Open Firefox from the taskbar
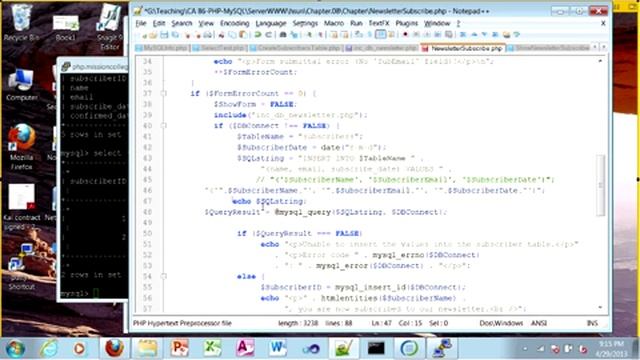 click(115, 348)
